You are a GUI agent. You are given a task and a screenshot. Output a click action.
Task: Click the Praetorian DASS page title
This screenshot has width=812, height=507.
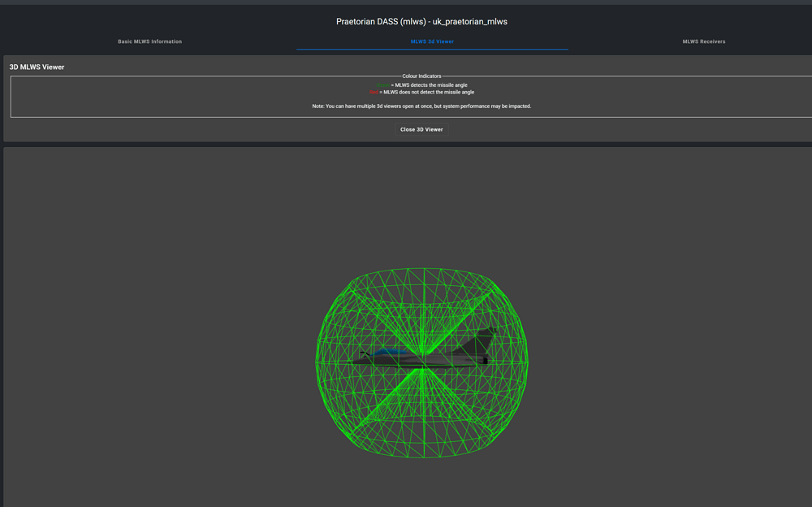(x=421, y=21)
